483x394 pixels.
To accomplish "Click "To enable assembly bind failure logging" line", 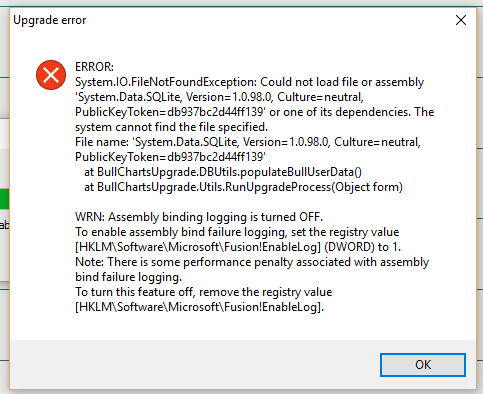I will coord(237,232).
